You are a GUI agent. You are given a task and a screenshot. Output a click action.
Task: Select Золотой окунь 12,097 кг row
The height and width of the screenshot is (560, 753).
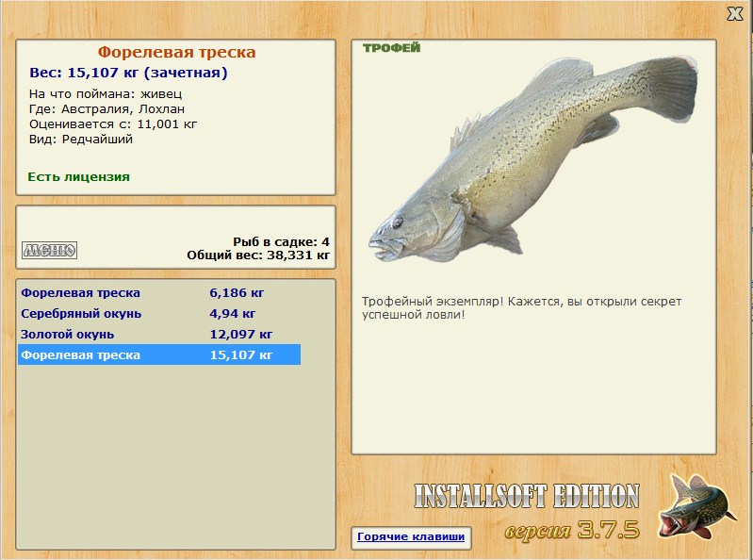click(x=159, y=335)
